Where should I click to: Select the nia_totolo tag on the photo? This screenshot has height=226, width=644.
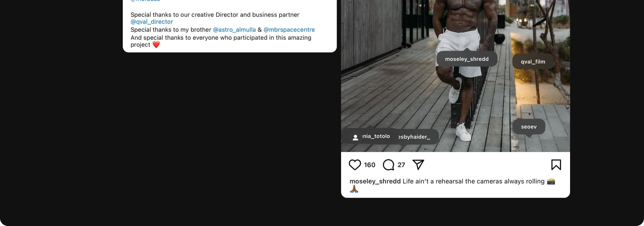tap(376, 136)
